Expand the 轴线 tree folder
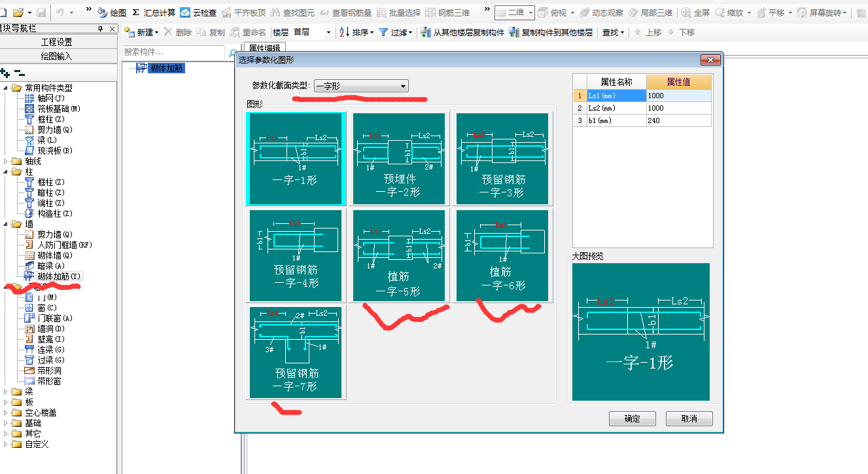Image resolution: width=868 pixels, height=474 pixels. (x=7, y=161)
